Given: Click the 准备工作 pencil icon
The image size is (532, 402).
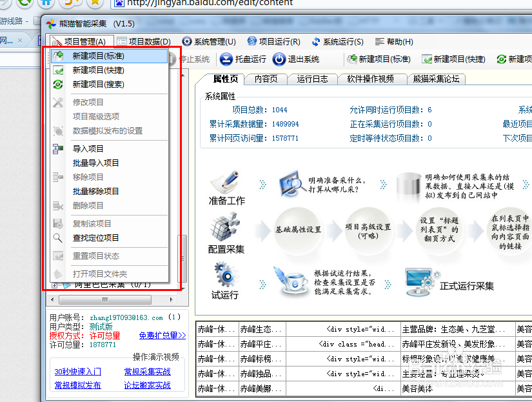Looking at the screenshot, I should pyautogui.click(x=224, y=182).
